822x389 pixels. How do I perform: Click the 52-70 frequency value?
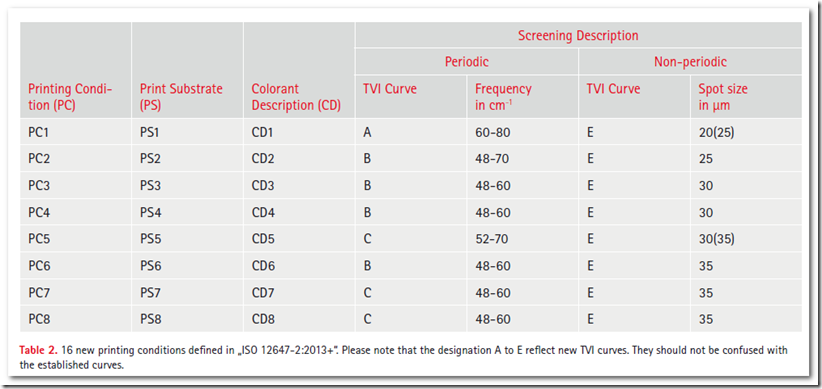[x=492, y=240]
